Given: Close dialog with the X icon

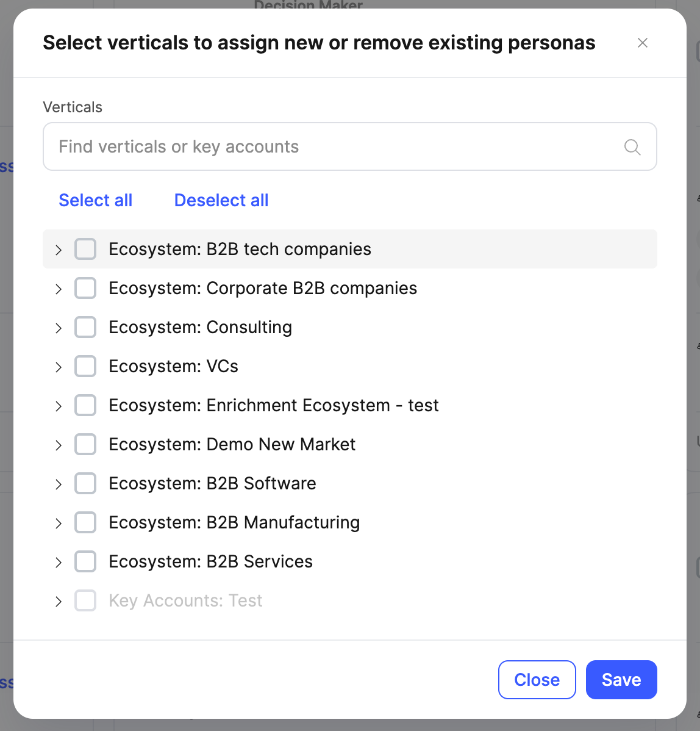Looking at the screenshot, I should pos(642,43).
